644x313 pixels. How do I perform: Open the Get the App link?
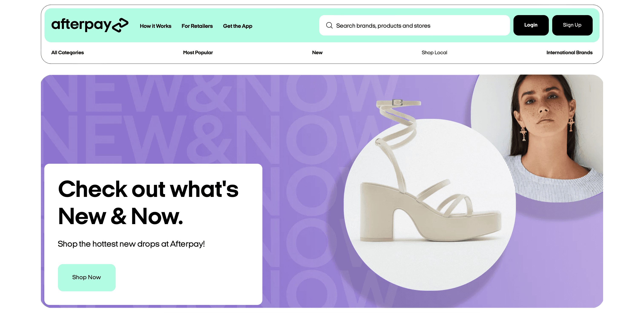[237, 26]
